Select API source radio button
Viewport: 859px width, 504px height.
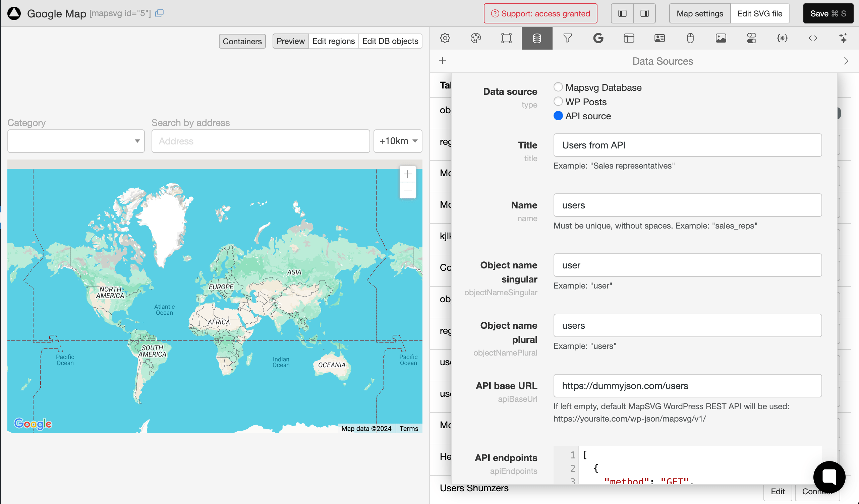pos(558,116)
